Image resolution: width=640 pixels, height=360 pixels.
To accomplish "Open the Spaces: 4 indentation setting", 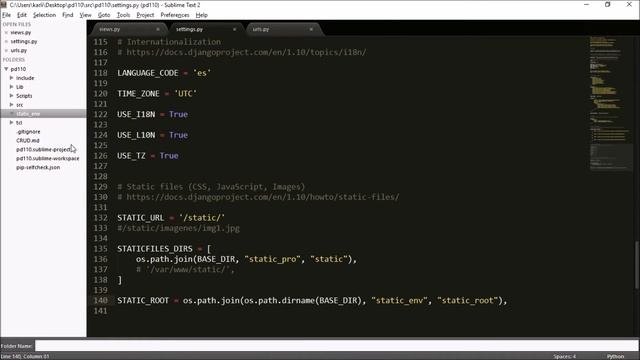I will 564,356.
